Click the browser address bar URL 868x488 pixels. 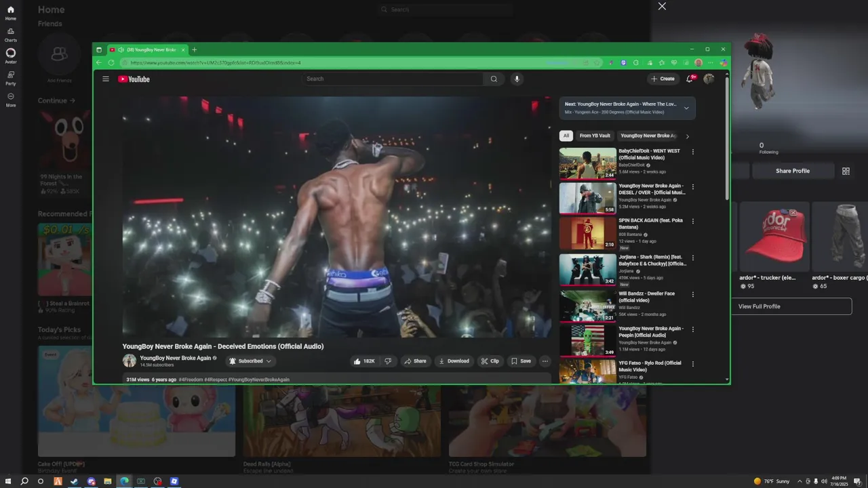coord(216,62)
